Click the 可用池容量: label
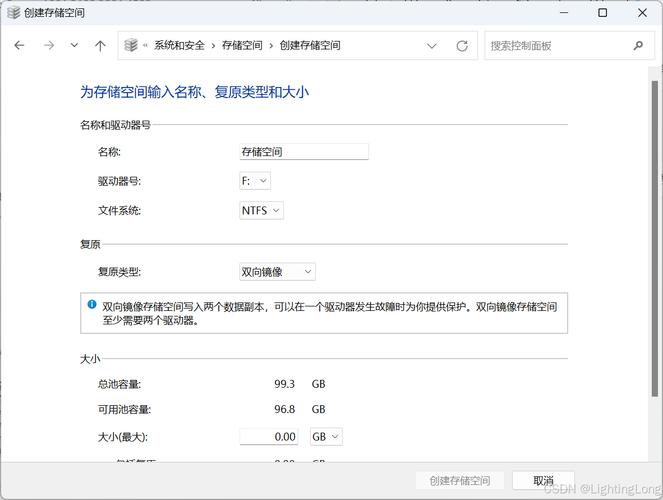 point(124,409)
